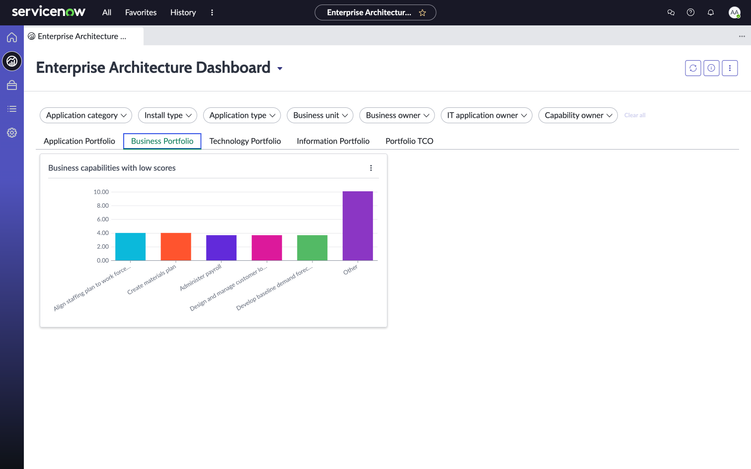Click the 10.00 axis label
The height and width of the screenshot is (469, 751).
101,192
